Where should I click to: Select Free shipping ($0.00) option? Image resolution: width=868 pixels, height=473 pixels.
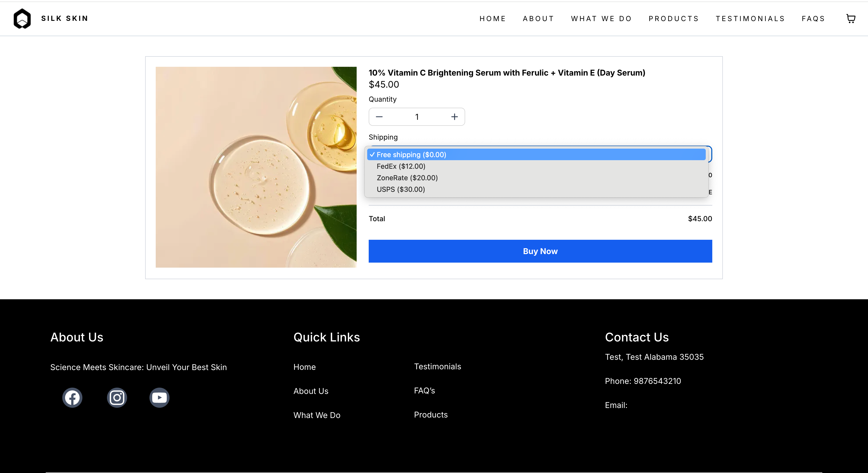[536, 155]
